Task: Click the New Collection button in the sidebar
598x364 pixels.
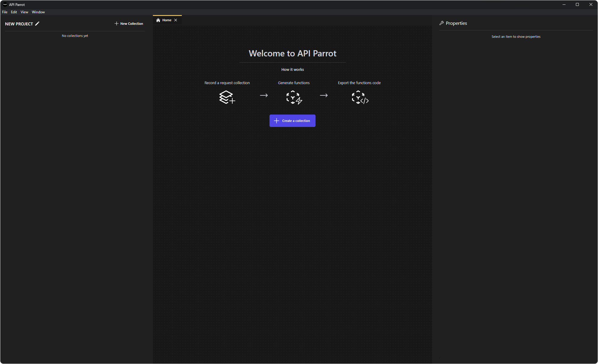Action: point(129,24)
